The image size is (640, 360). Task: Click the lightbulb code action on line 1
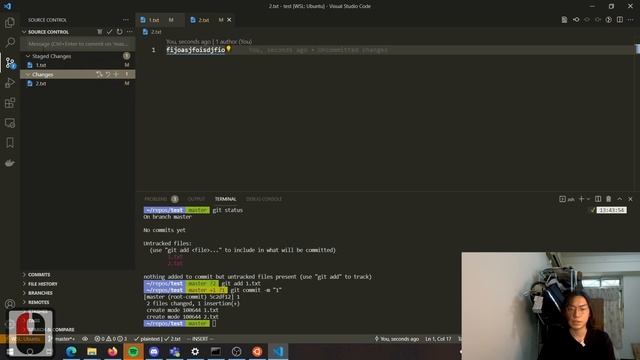click(x=229, y=49)
